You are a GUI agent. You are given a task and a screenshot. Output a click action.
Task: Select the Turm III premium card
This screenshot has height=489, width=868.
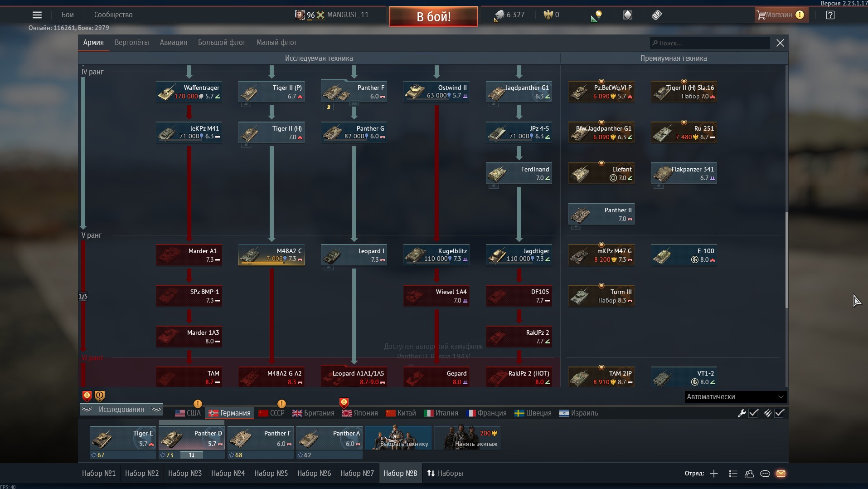click(x=601, y=296)
